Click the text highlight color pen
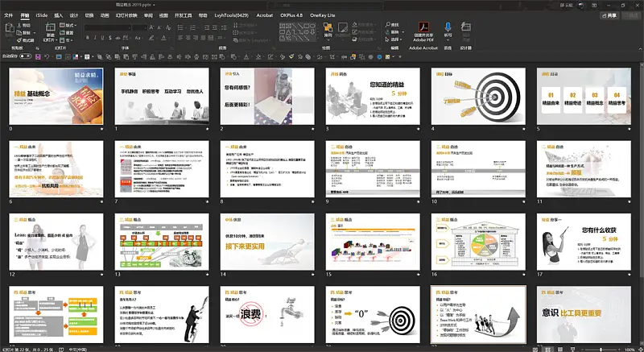644x352 pixels. 151,38
